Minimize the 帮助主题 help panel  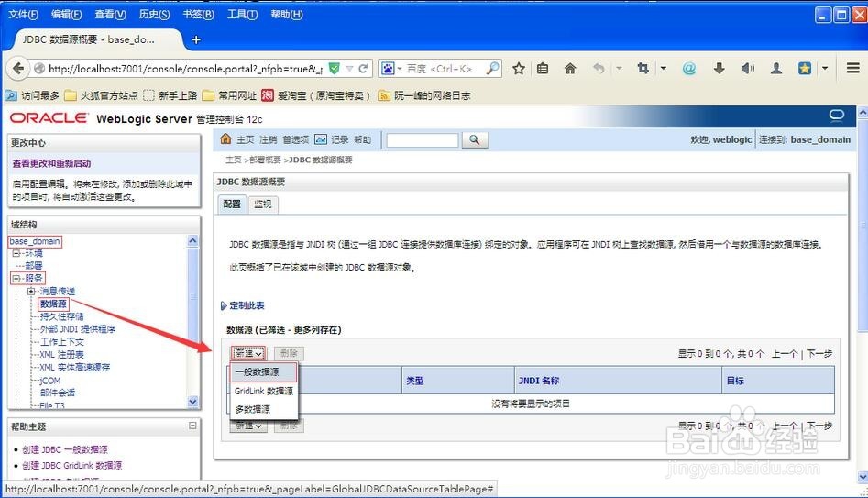192,426
